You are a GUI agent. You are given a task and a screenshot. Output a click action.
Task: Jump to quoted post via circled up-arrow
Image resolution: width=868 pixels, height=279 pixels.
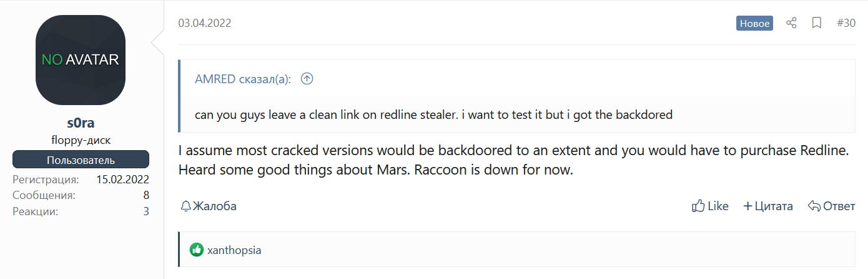pos(307,79)
